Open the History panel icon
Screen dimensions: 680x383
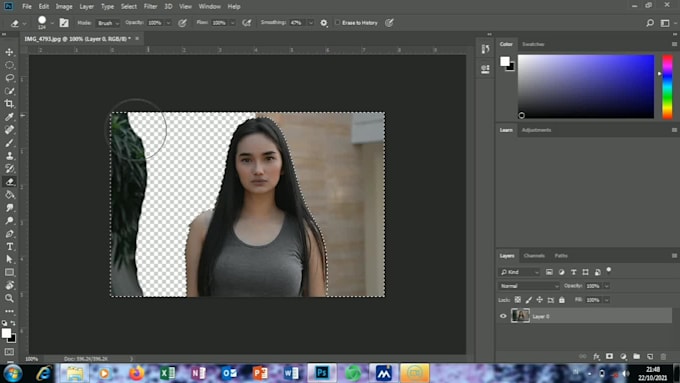[485, 49]
